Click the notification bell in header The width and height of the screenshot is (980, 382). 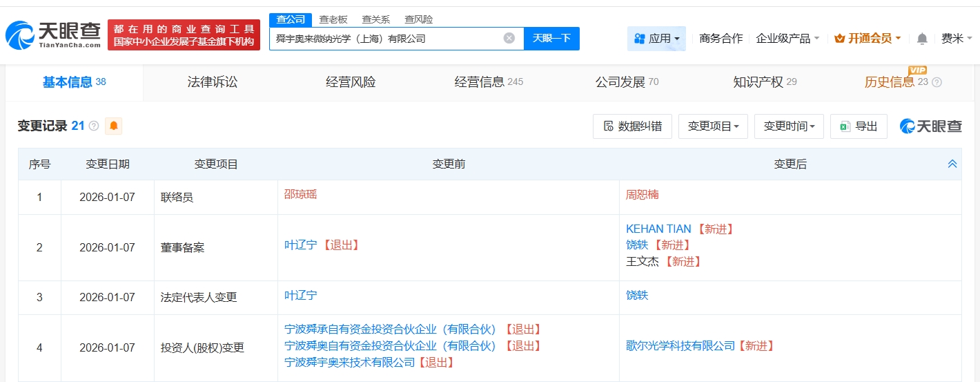point(922,39)
